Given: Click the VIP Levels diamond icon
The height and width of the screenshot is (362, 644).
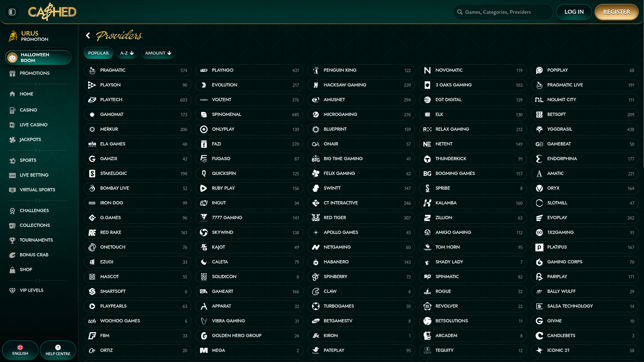Looking at the screenshot, I should click(12, 291).
